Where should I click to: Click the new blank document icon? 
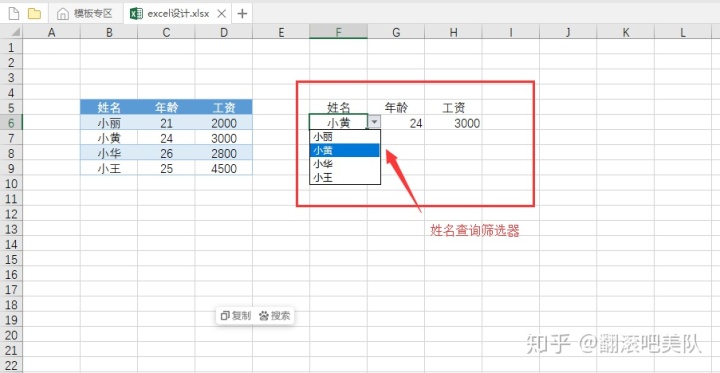tap(14, 14)
